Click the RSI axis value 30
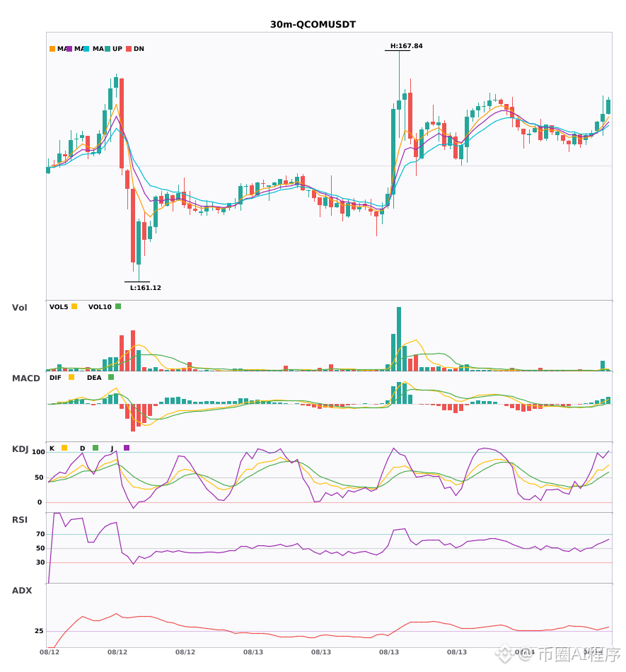 [40, 562]
